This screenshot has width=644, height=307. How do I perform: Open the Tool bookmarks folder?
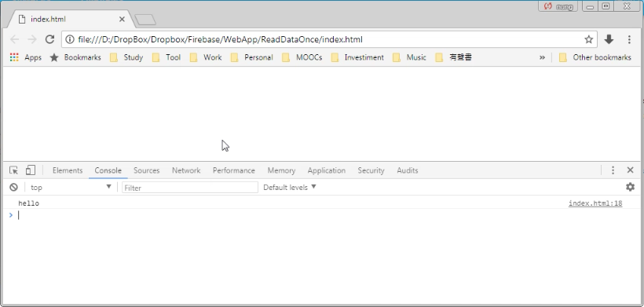pyautogui.click(x=166, y=57)
